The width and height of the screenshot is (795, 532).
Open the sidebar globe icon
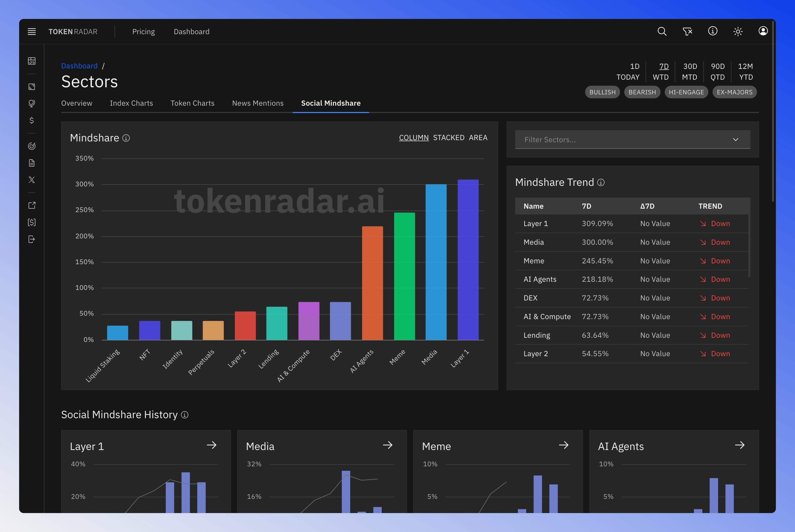32,104
